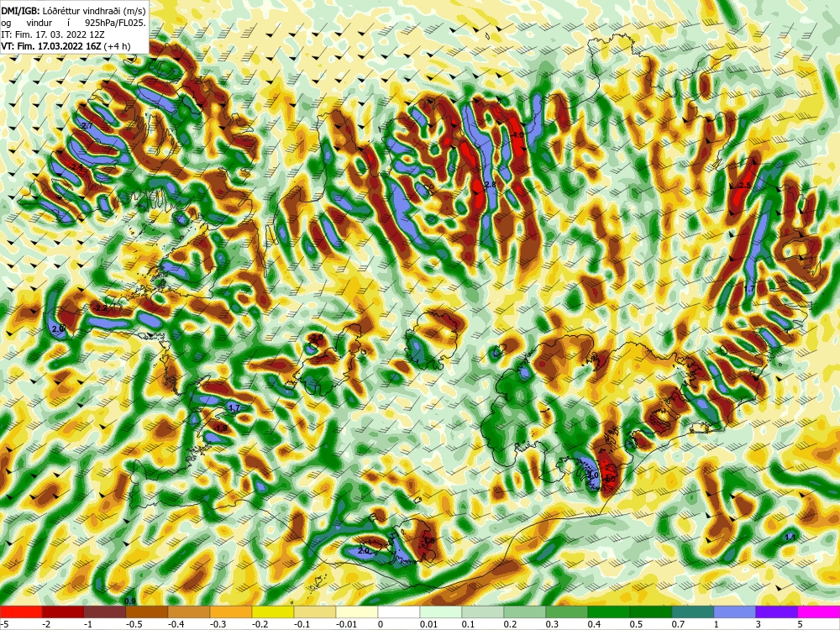This screenshot has height=630, width=840.
Task: Pick the mint swatch between 0.01 and 0.1
Action: point(441,612)
